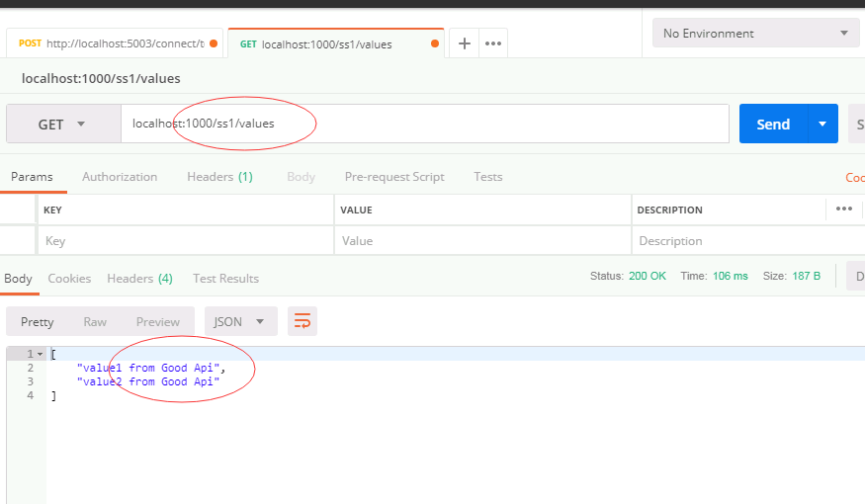
Task: Click the Key parameter input cell
Action: point(186,241)
